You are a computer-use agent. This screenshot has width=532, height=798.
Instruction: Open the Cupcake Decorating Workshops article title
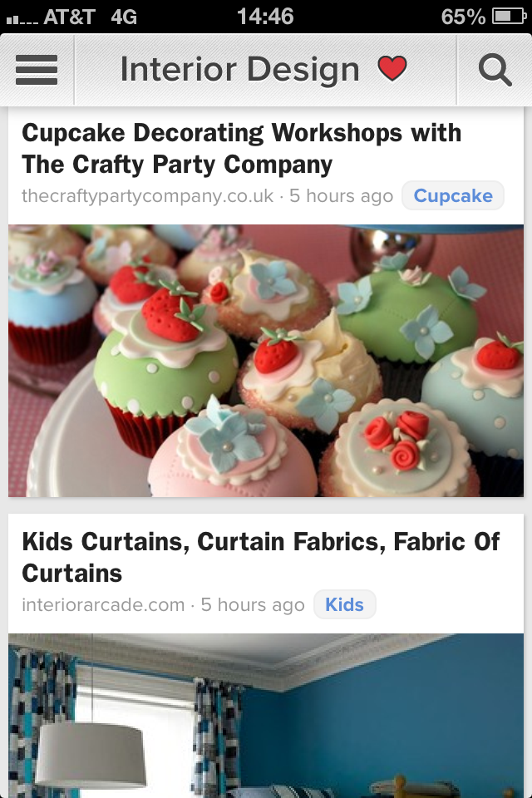point(242,149)
